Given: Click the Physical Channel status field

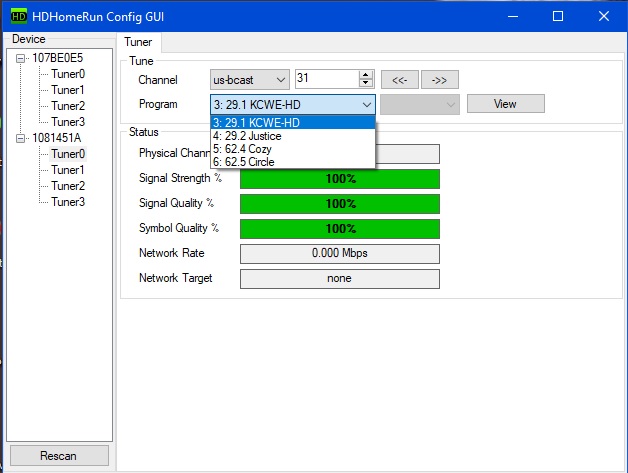Looking at the screenshot, I should click(x=407, y=154).
